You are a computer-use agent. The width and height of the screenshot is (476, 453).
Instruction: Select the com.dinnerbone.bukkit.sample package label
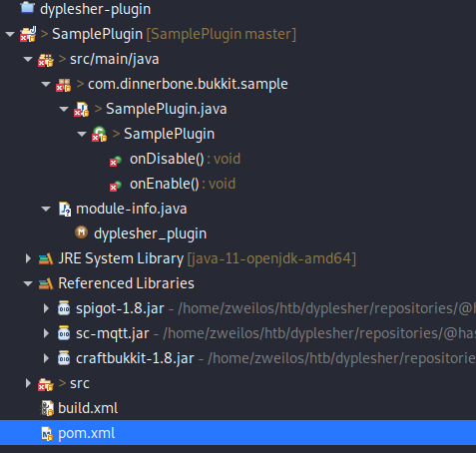[188, 84]
